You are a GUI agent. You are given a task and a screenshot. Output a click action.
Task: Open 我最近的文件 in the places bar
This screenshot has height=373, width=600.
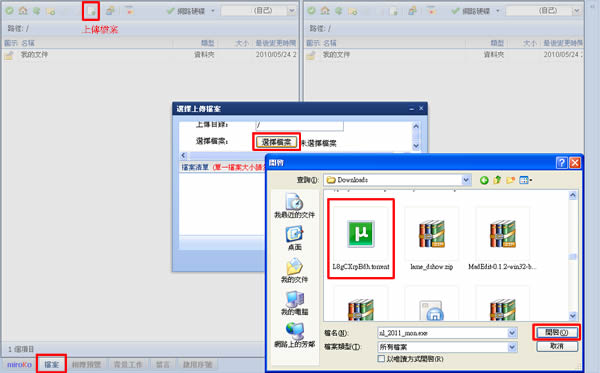294,205
